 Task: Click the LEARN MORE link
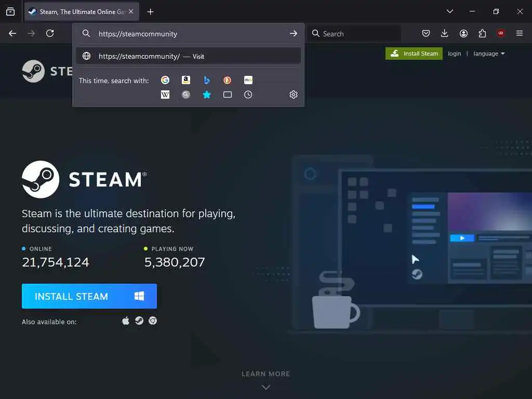265,374
